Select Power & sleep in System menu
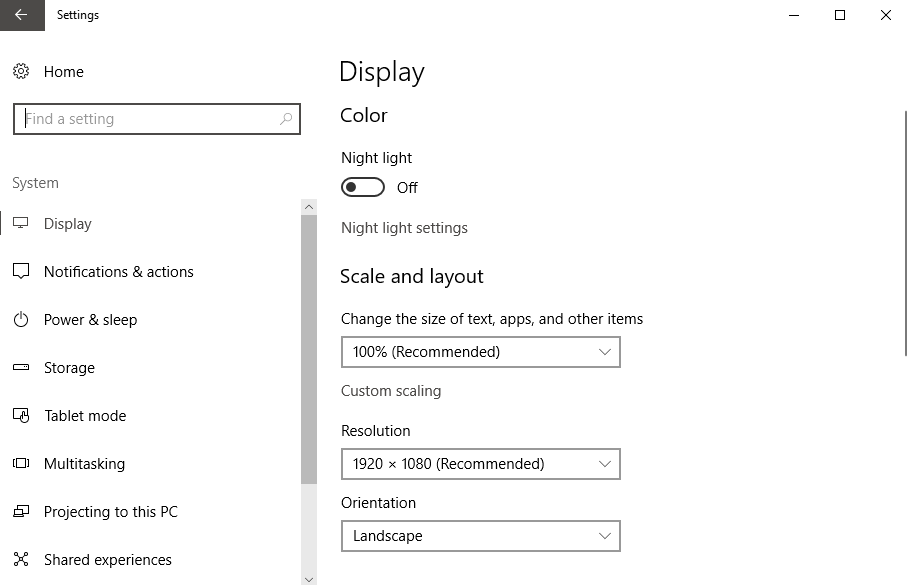The height and width of the screenshot is (585, 907). tap(90, 320)
